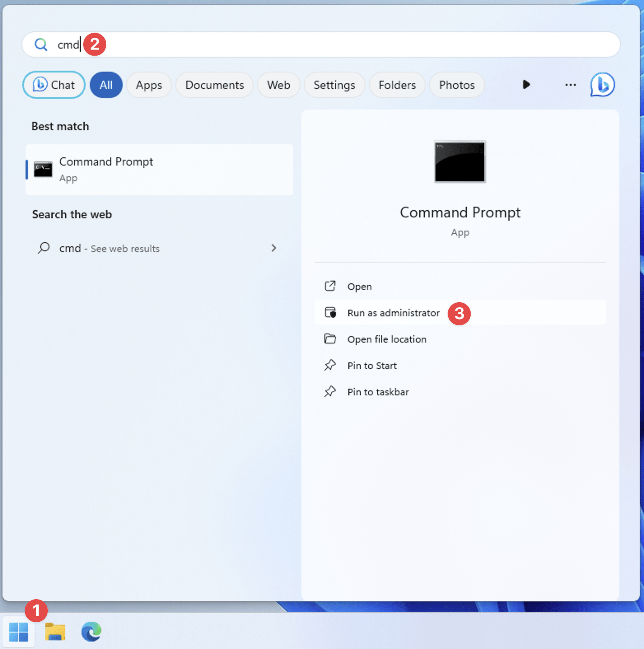Click the web search magnifier icon beside cmd
This screenshot has height=649, width=644.
pos(44,248)
